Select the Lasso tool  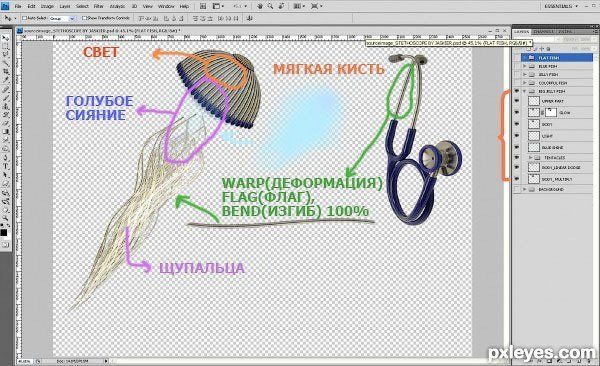[x=5, y=55]
